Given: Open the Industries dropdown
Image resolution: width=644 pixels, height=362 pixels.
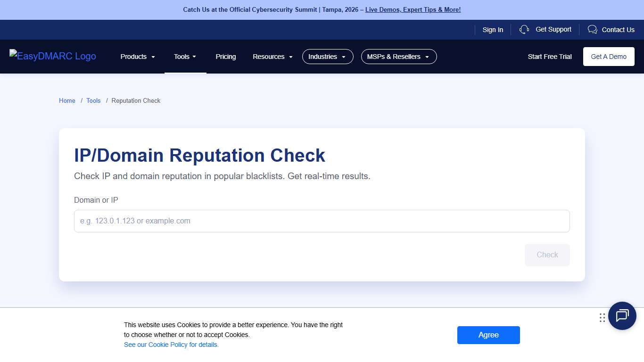Looking at the screenshot, I should pyautogui.click(x=327, y=57).
